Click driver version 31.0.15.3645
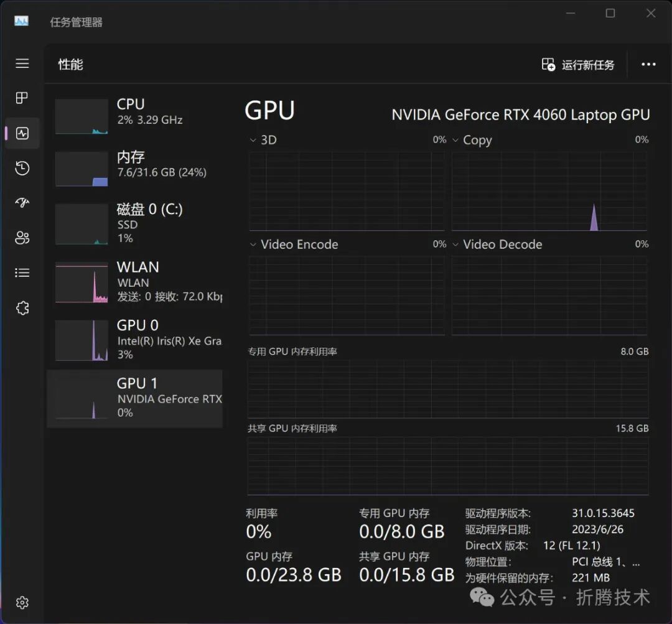Screen dimensions: 672x624 tap(603, 513)
